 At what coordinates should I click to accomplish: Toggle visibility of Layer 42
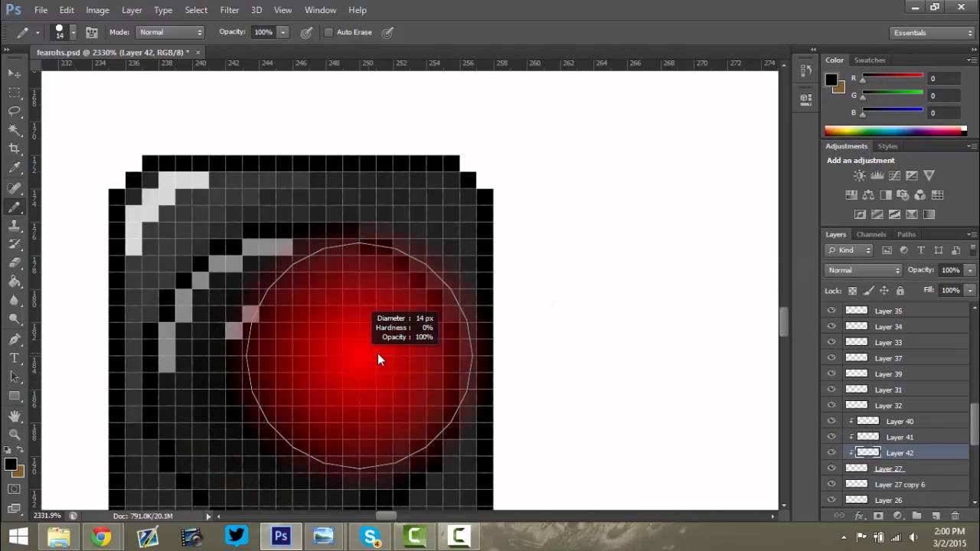pyautogui.click(x=831, y=452)
